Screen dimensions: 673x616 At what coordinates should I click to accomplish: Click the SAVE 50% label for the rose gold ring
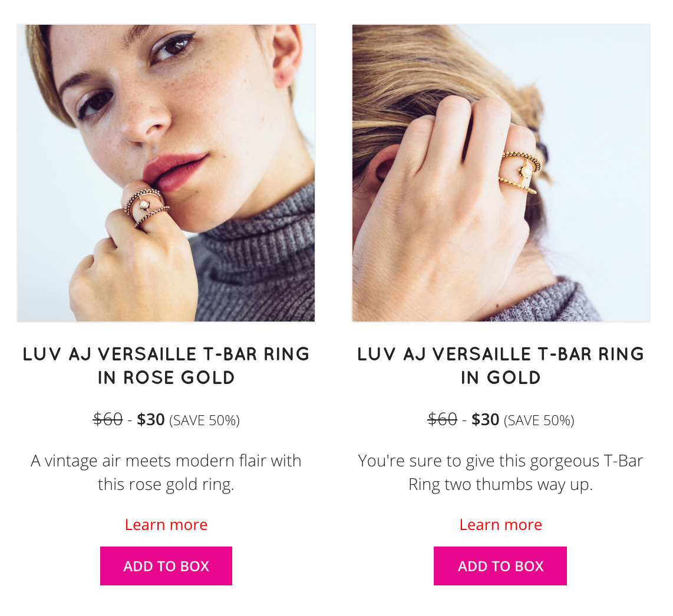204,420
